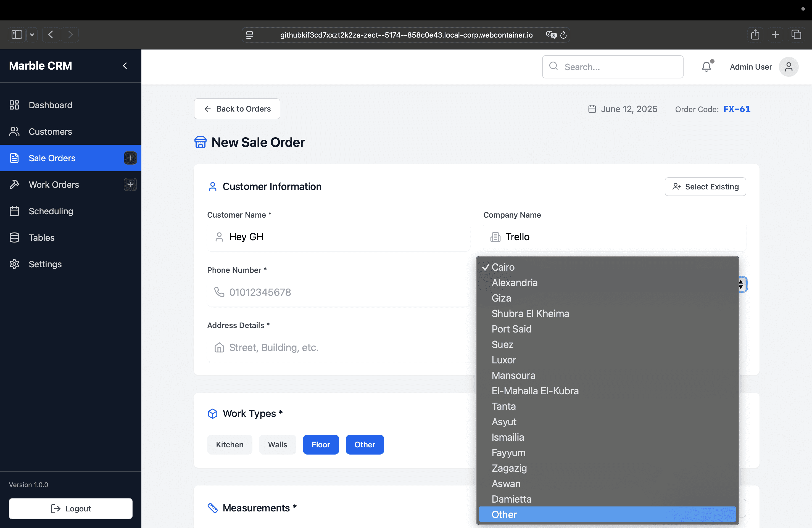Viewport: 812px width, 528px height.
Task: Choose Asyut from city list
Action: [607, 422]
